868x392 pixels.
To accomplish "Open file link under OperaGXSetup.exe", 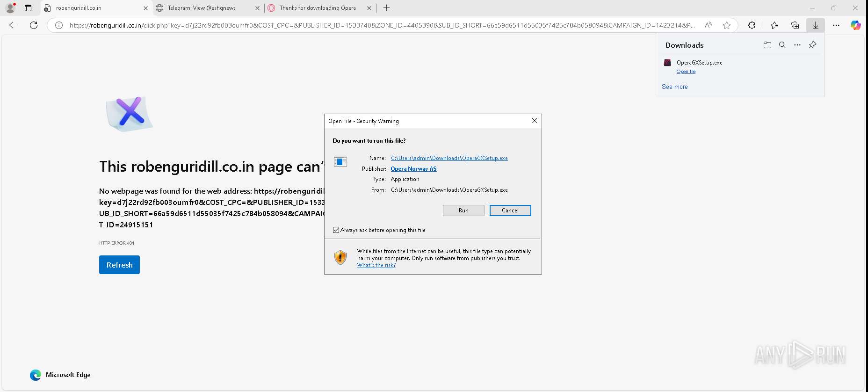I will click(x=686, y=72).
